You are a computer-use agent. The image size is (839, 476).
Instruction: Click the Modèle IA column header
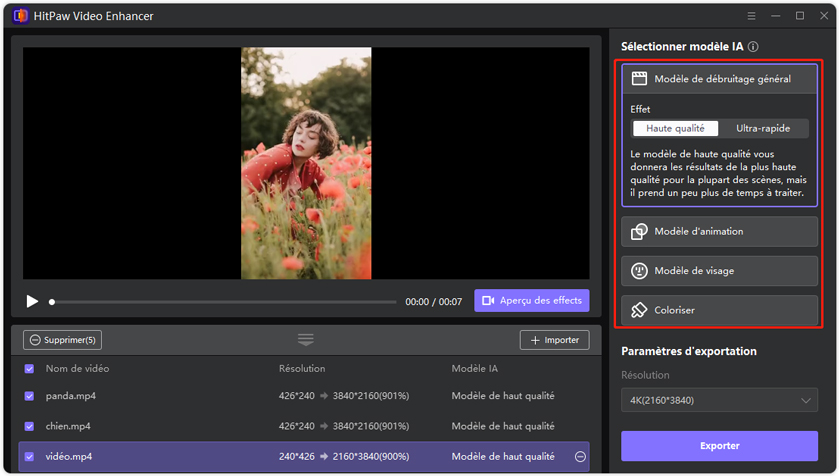point(475,369)
